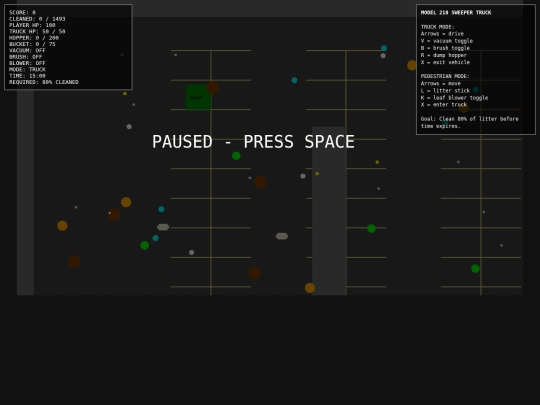Click the 'K = leaf blower toggle' line
Screen dimensions: 540x405
454,98
